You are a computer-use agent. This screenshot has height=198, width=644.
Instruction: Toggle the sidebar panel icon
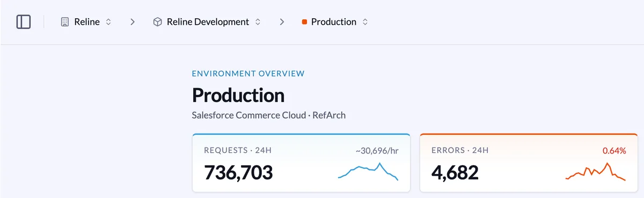pyautogui.click(x=24, y=22)
